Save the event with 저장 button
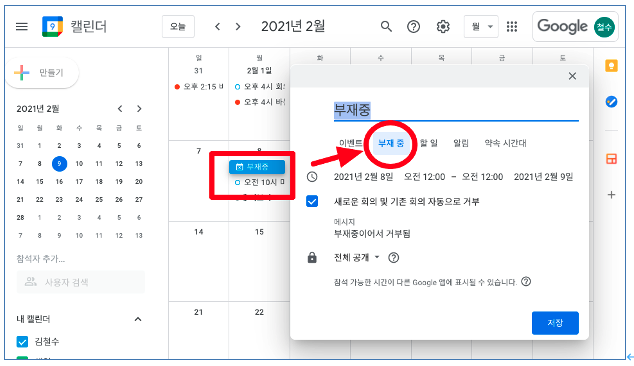The width and height of the screenshot is (634, 366). pos(555,323)
